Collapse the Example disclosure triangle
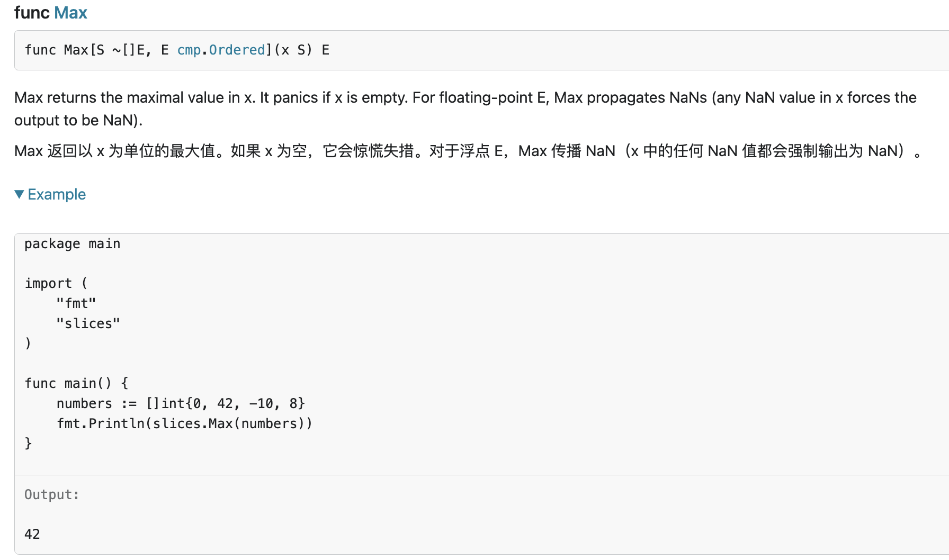Viewport: 949px width, 560px height. pyautogui.click(x=19, y=194)
